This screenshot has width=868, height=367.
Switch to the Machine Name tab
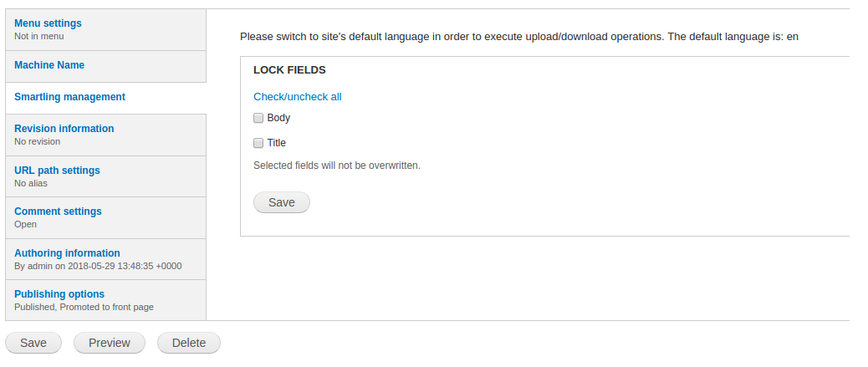point(49,65)
